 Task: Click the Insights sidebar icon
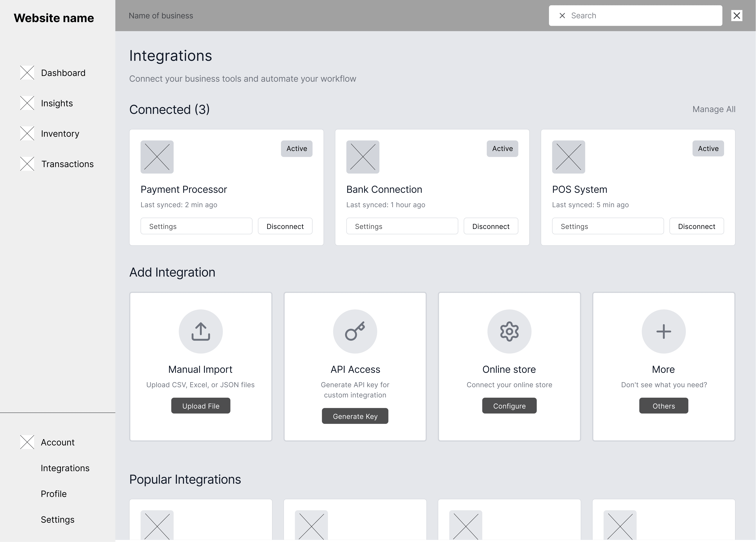27,103
